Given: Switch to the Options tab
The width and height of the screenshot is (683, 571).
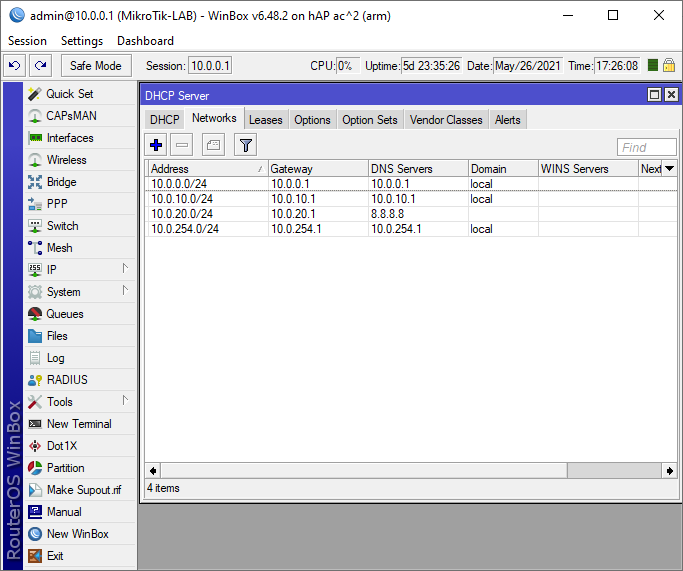Looking at the screenshot, I should [312, 120].
